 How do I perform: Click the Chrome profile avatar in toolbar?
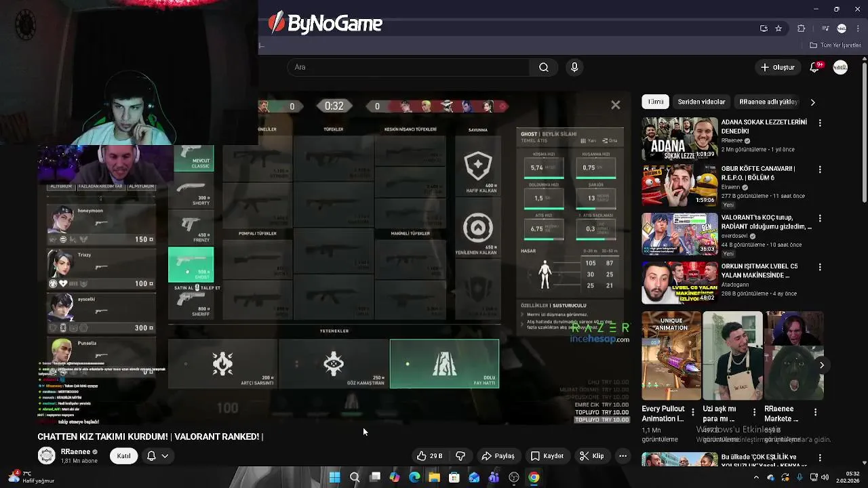842,28
